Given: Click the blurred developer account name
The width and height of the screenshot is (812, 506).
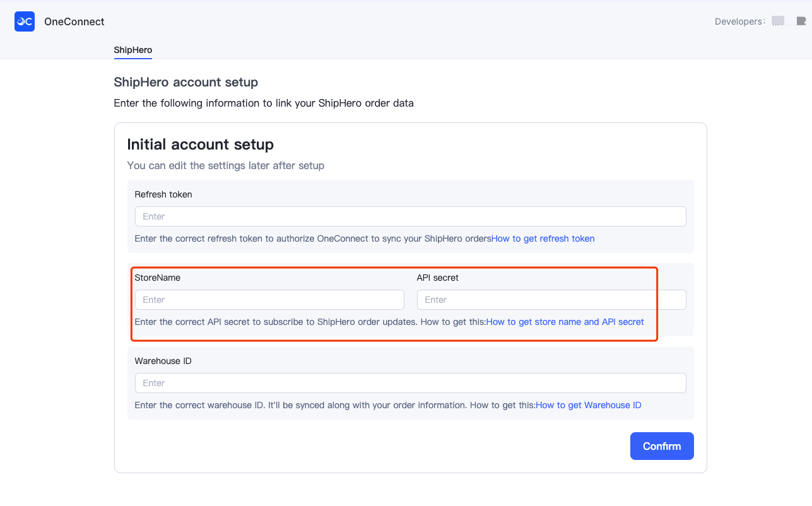Looking at the screenshot, I should pyautogui.click(x=789, y=21).
